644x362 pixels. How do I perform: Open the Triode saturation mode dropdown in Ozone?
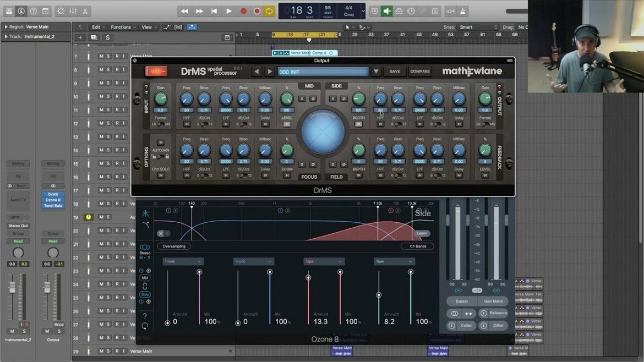pyautogui.click(x=182, y=261)
